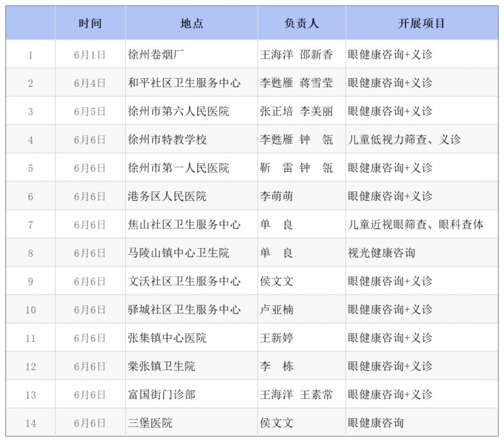
Task: Click 眼健康咨询+义诊 in 张集镇中心医院 row
Action: point(390,337)
